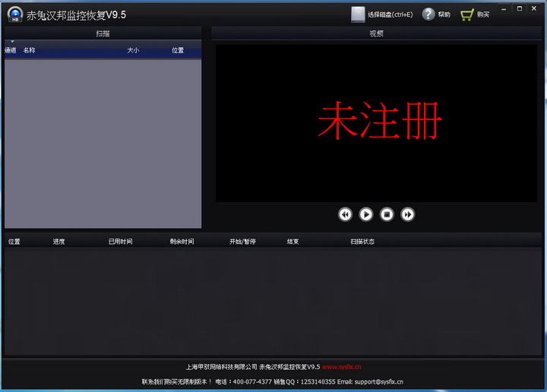Image resolution: width=547 pixels, height=392 pixels.
Task: Click the shopping cart purchase icon
Action: coord(466,14)
